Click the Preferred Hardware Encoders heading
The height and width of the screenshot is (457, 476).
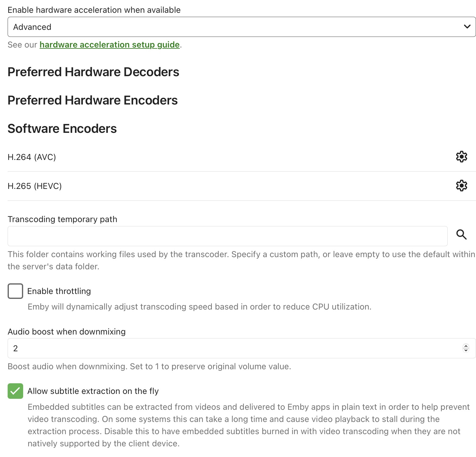click(93, 101)
